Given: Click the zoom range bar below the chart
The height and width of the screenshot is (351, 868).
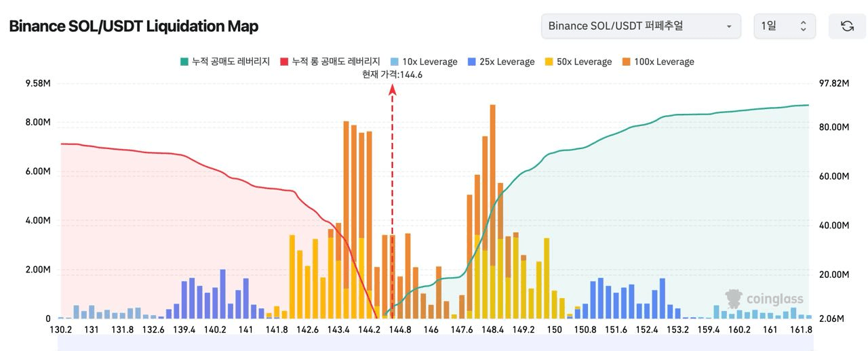Looking at the screenshot, I should pyautogui.click(x=435, y=344).
